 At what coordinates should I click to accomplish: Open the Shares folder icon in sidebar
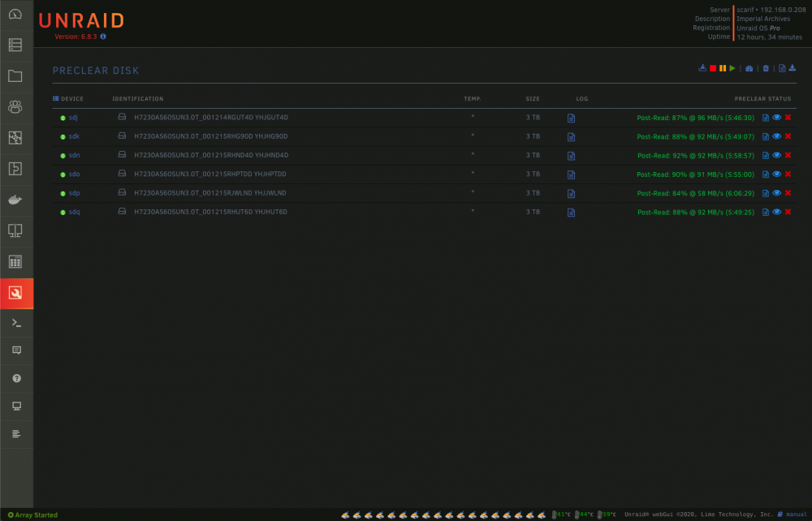(15, 76)
